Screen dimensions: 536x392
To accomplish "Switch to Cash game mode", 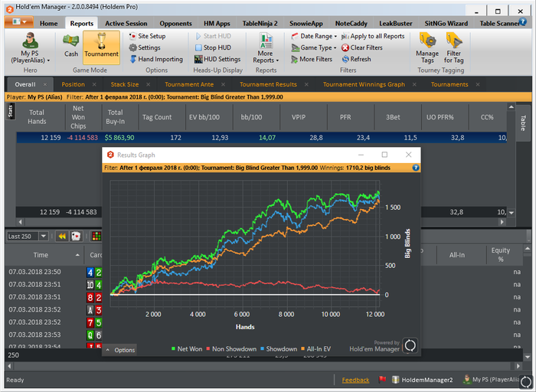I will (x=71, y=44).
